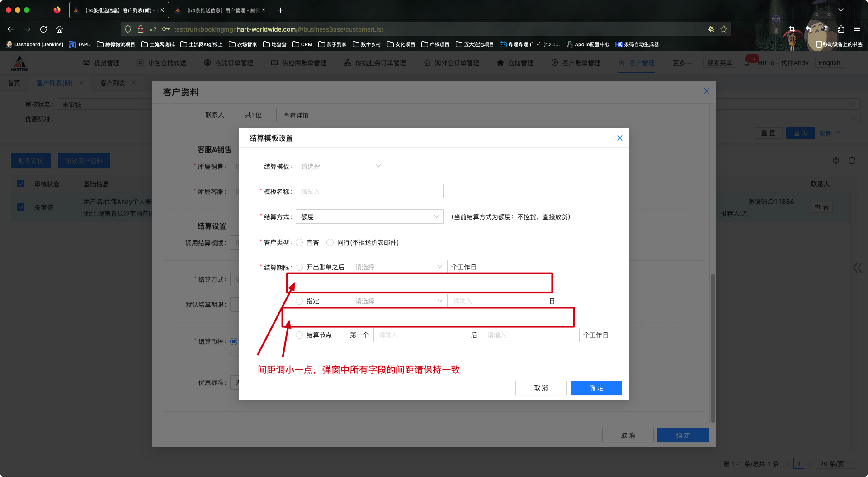Refresh the table with the circular arrow icon
This screenshot has height=477, width=868.
tap(852, 161)
